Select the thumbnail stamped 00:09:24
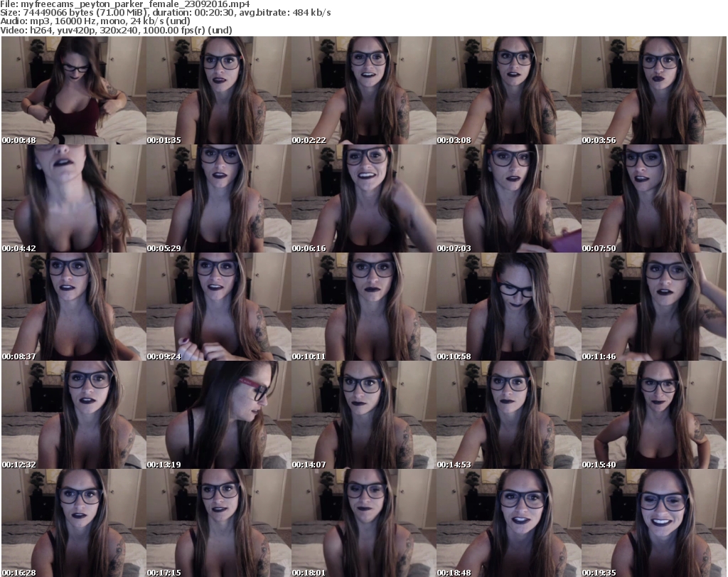This screenshot has height=577, width=728. (x=219, y=307)
